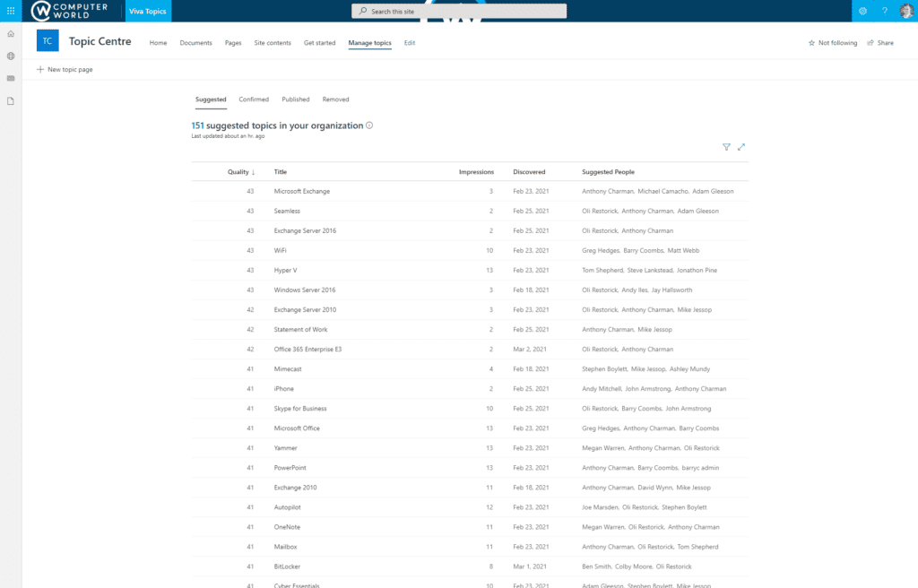Open the app launcher waffle icon
This screenshot has height=588, width=918.
pyautogui.click(x=11, y=11)
